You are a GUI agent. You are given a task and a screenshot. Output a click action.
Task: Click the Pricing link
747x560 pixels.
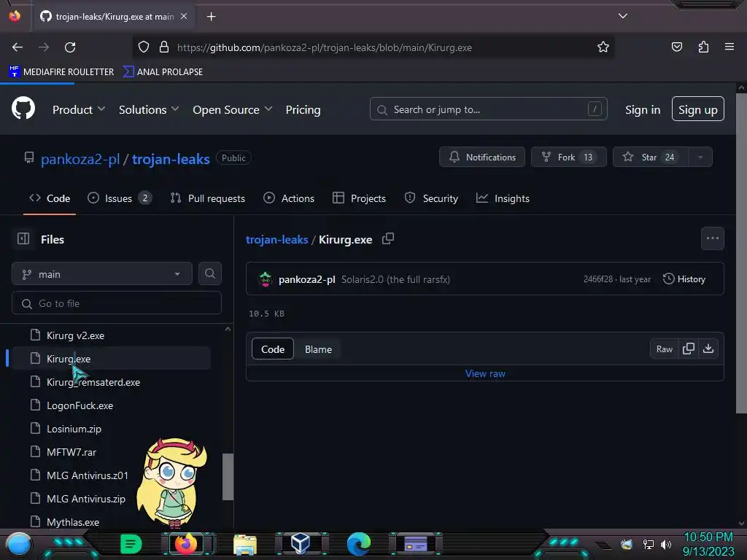pos(303,109)
